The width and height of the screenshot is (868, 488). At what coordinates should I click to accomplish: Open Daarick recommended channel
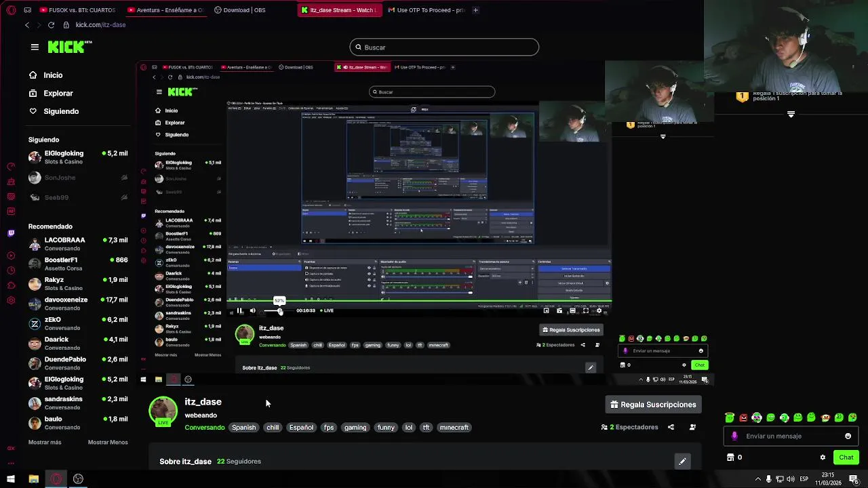pyautogui.click(x=78, y=343)
